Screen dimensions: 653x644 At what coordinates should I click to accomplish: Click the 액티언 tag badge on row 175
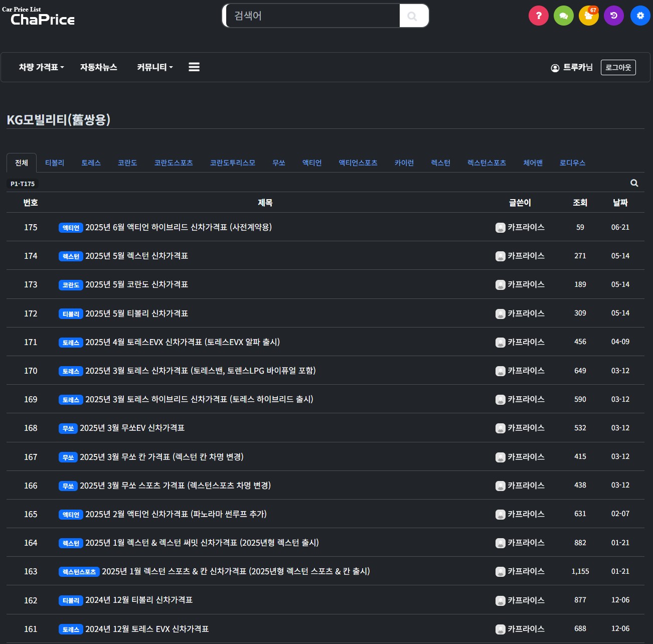coord(71,228)
